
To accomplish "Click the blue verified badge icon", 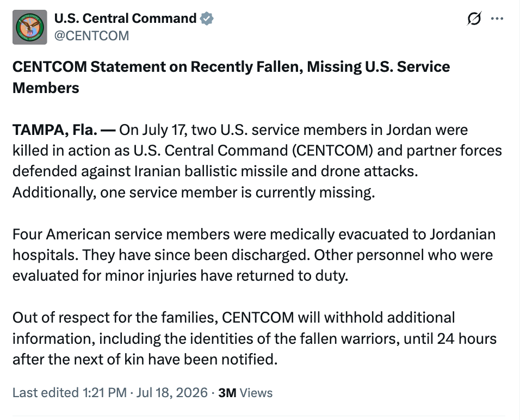I will pos(207,18).
